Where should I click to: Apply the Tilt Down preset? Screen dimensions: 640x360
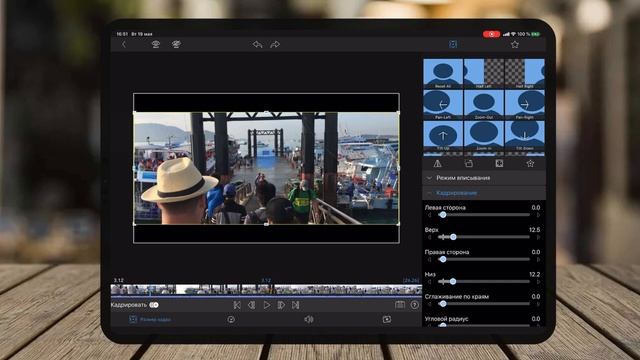coord(524,136)
